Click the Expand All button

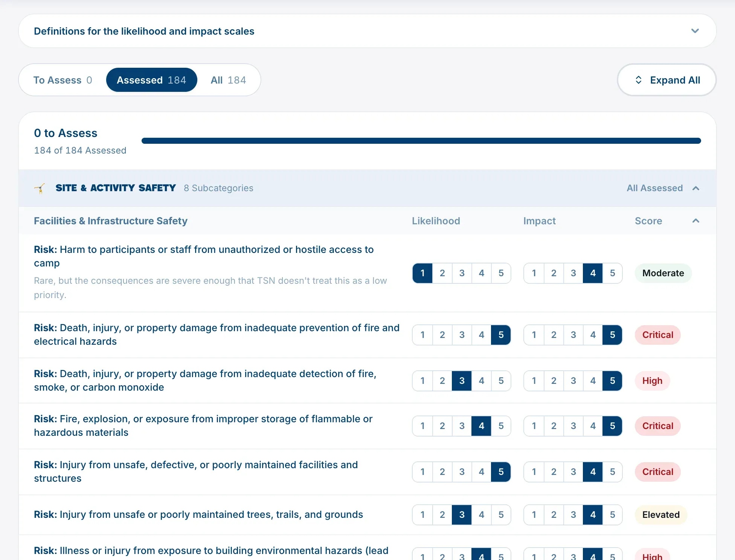tap(666, 80)
